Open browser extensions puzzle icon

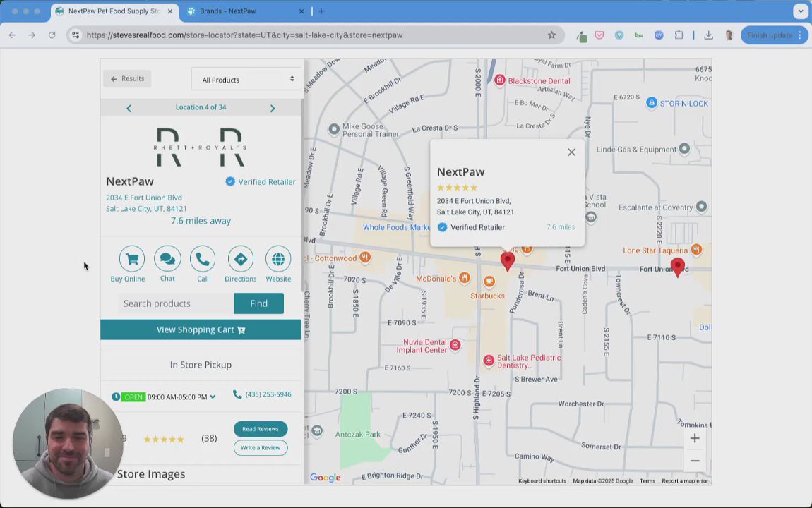(x=679, y=35)
